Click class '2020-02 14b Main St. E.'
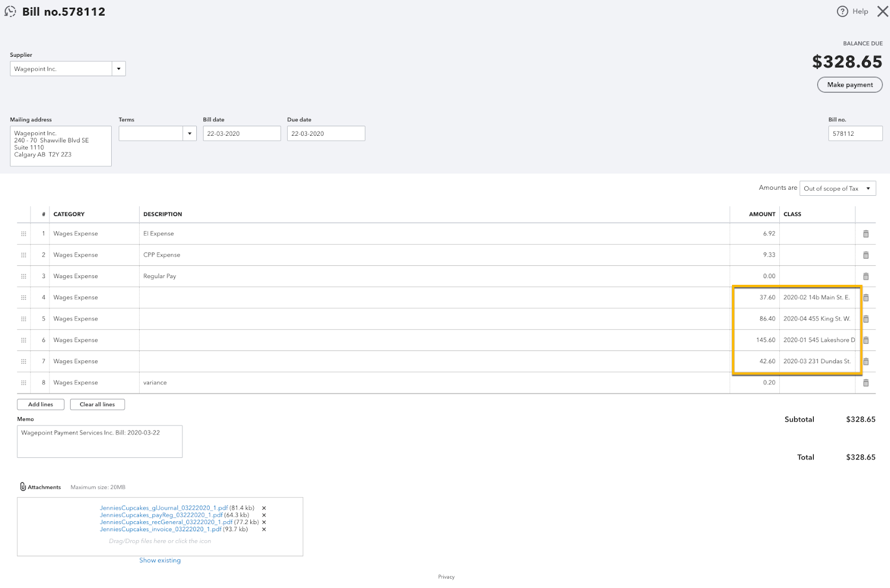The width and height of the screenshot is (890, 588). coord(817,298)
